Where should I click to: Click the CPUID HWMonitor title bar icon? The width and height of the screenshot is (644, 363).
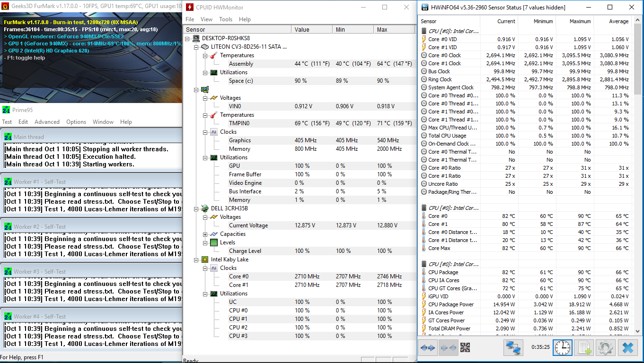[190, 7]
